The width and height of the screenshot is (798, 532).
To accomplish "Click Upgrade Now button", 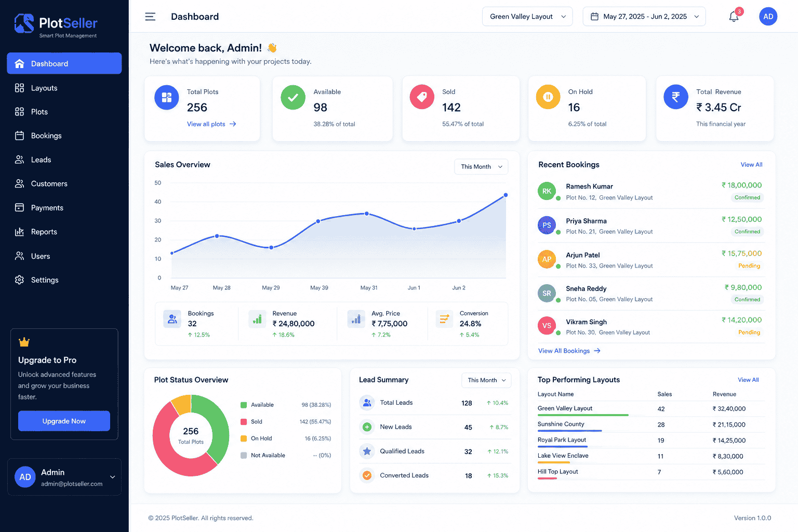I will (64, 421).
